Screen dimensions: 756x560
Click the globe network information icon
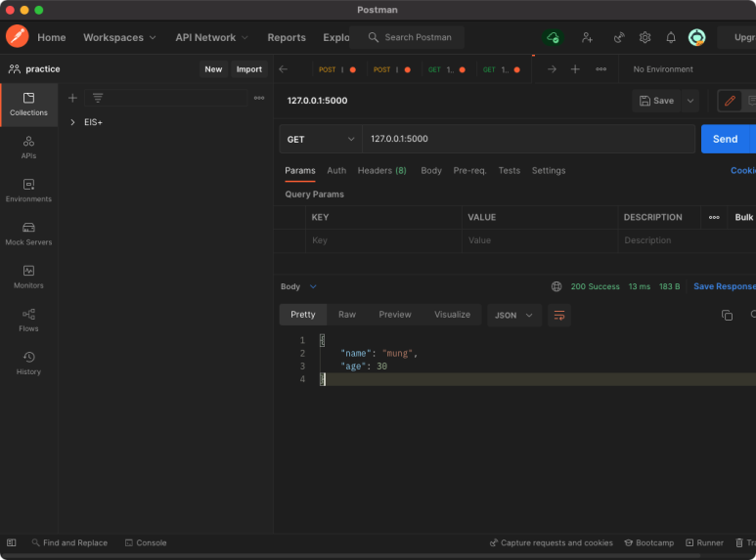tap(556, 286)
